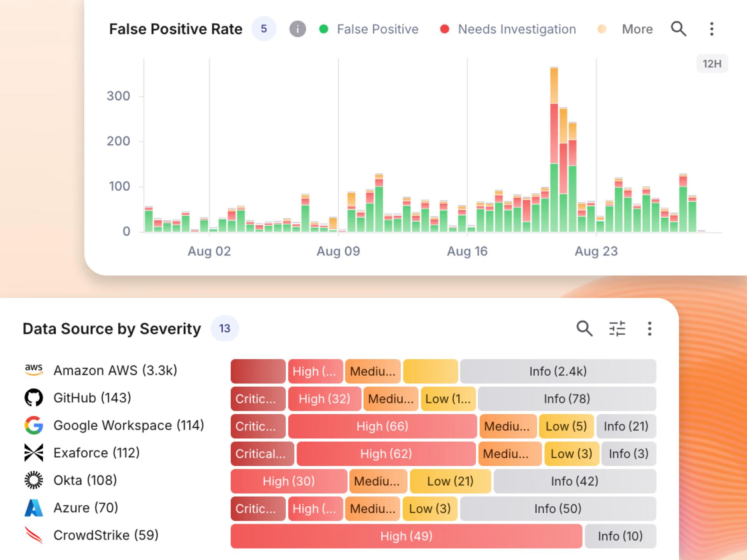This screenshot has height=560, width=747.
Task: Click the tallest bar in the chart
Action: [554, 150]
